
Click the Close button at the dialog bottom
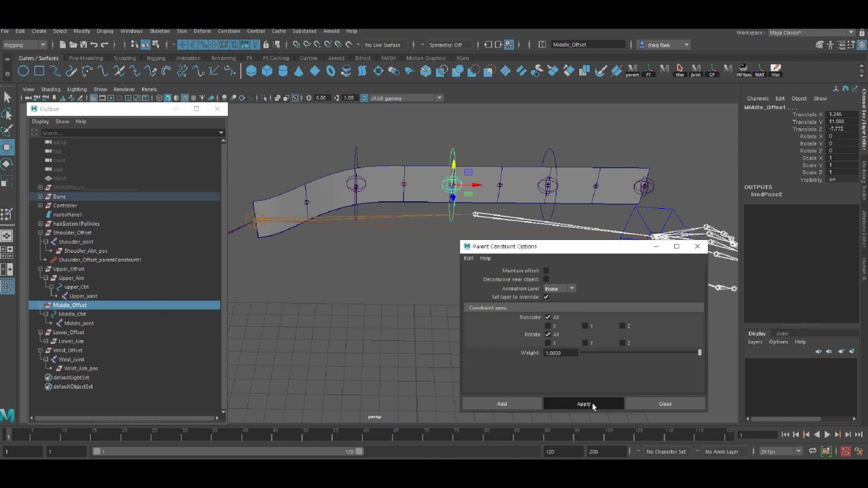665,404
